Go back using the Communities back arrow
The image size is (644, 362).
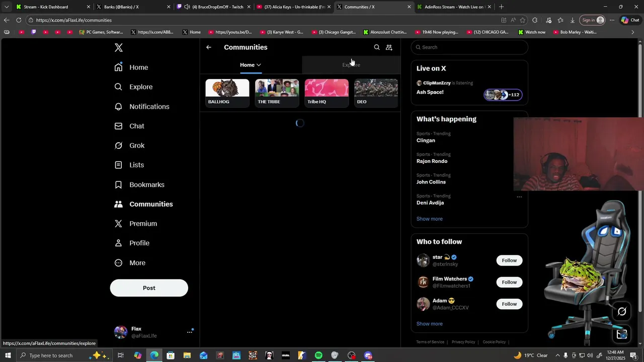pyautogui.click(x=209, y=47)
